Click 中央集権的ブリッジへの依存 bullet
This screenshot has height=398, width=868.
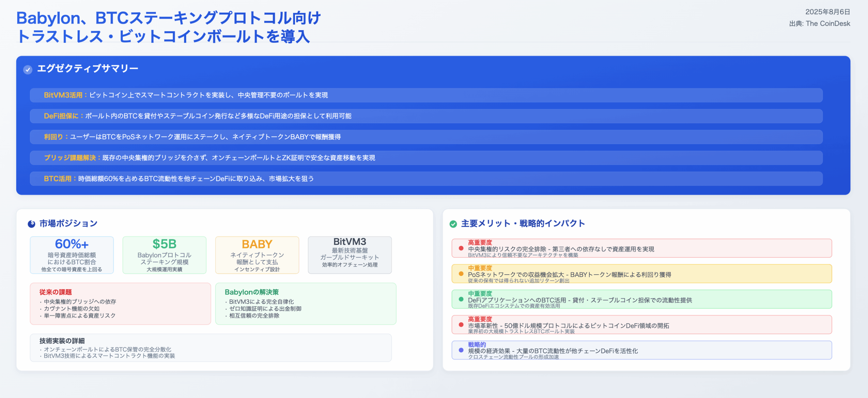pyautogui.click(x=80, y=302)
